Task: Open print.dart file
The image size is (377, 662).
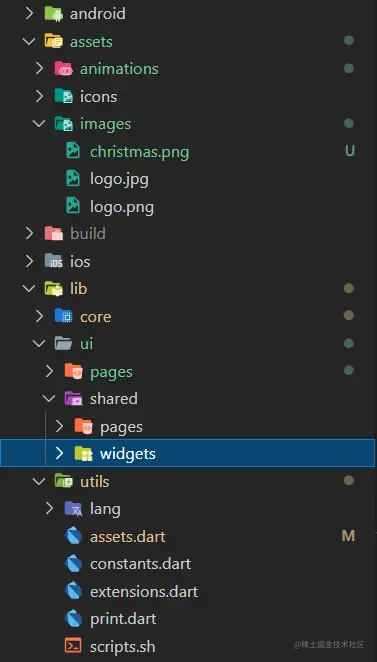Action: [x=123, y=619]
